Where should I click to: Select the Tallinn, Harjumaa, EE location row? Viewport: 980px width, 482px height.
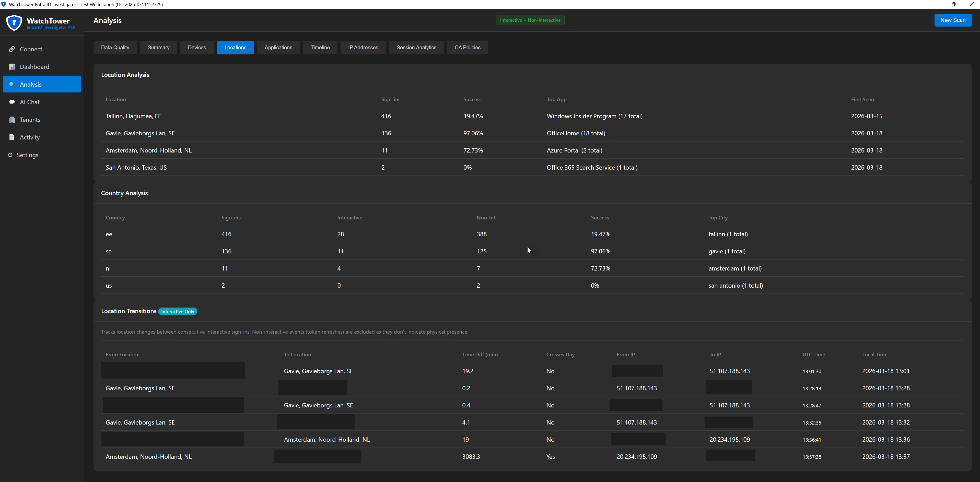tap(133, 116)
